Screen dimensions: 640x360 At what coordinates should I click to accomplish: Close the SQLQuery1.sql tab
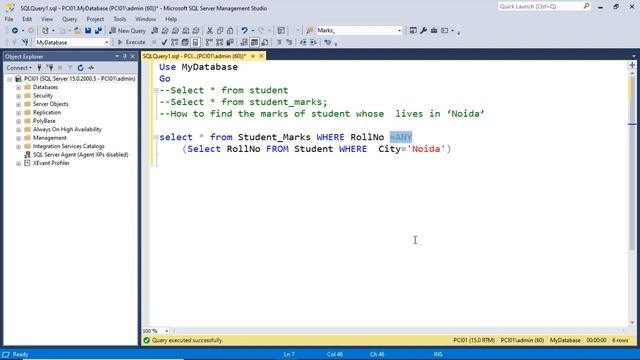[x=262, y=56]
